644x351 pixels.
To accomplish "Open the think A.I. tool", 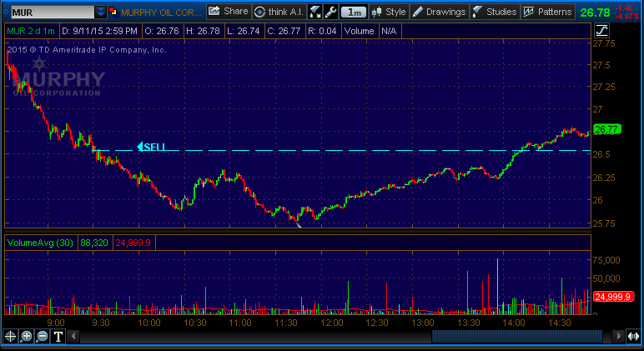I will [x=278, y=12].
